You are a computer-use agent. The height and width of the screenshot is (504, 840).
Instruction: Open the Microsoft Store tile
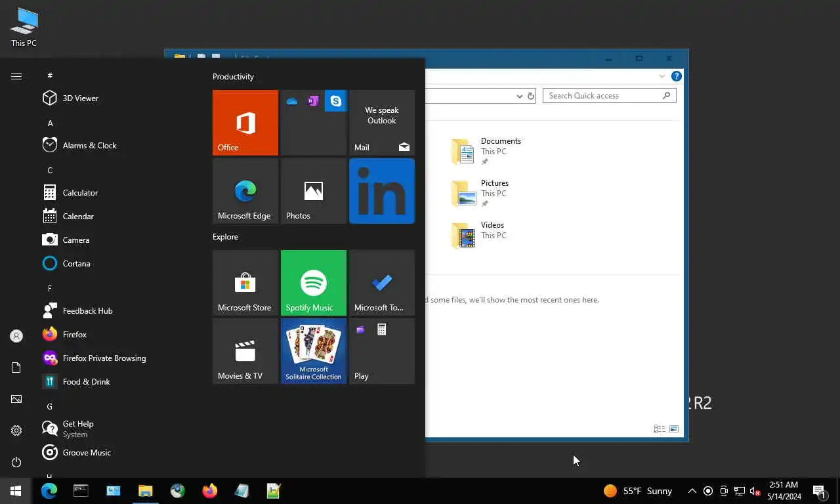(245, 283)
